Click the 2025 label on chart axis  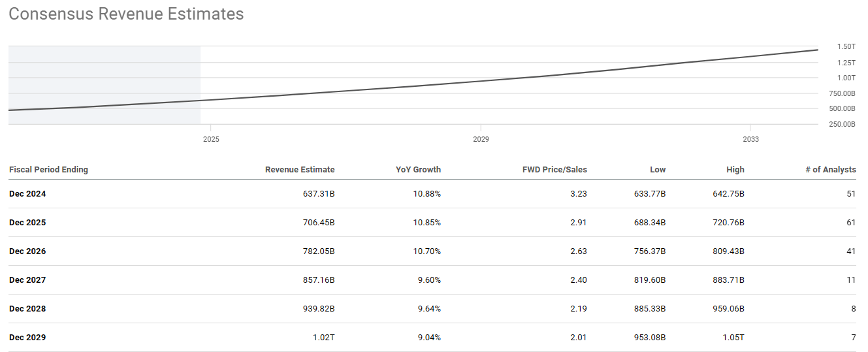(211, 139)
